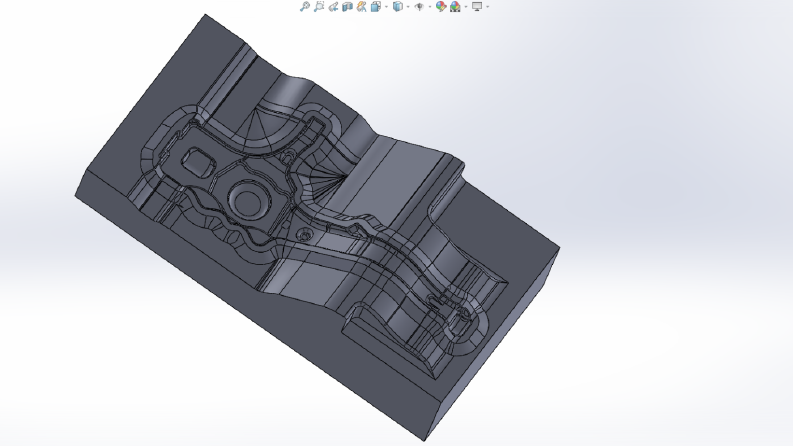793x446 pixels.
Task: Toggle the Section View tool
Action: [x=347, y=6]
